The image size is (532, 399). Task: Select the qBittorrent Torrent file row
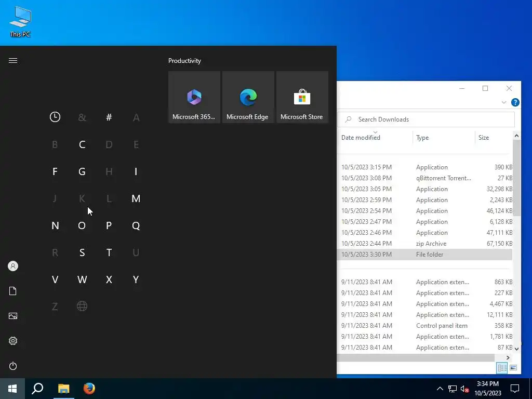[425, 178]
